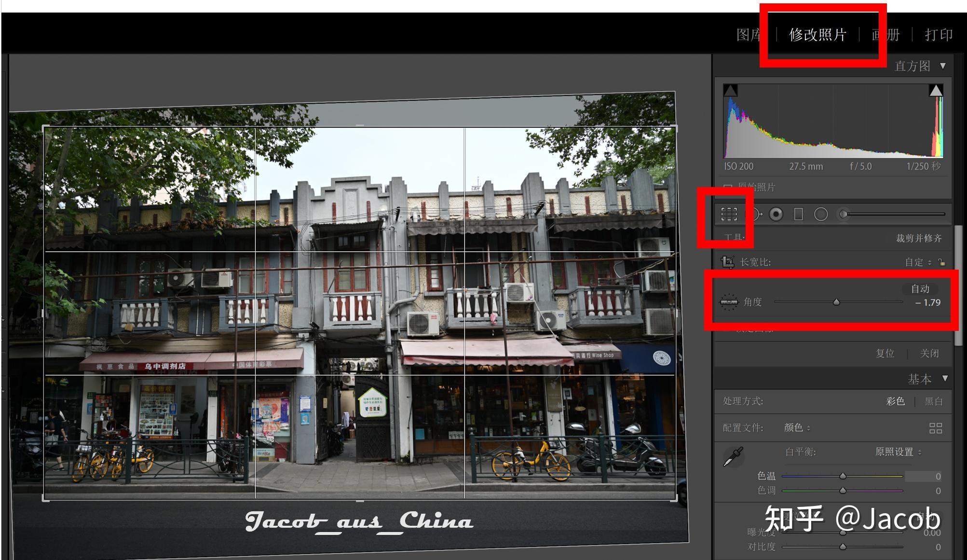Screen dimensions: 967x560
Task: Open the 白平衡 原照设置 dropdown
Action: 898,452
